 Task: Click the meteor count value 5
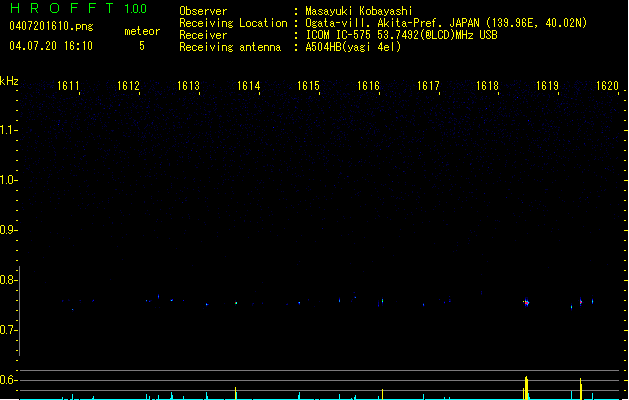coord(142,46)
